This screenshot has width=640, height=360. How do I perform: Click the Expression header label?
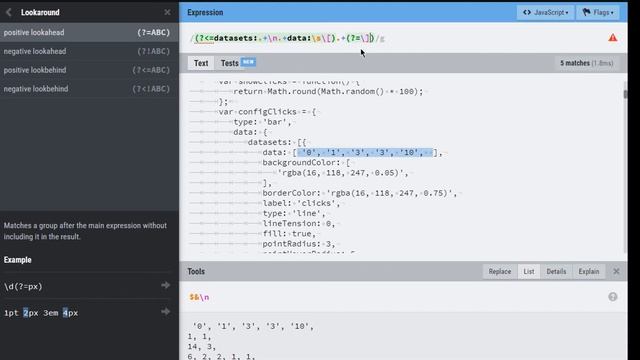pos(205,13)
